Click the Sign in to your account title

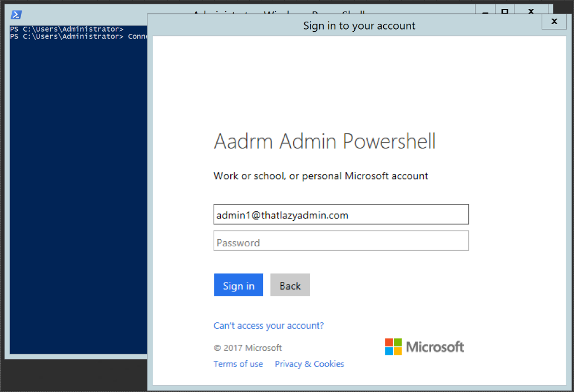point(359,26)
